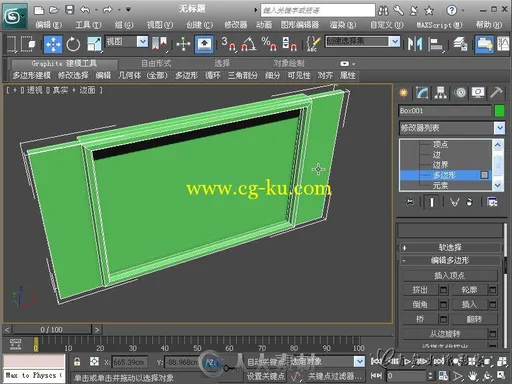Screen dimensions: 512x384
Task: Open the Display panel tab
Action: [478, 93]
